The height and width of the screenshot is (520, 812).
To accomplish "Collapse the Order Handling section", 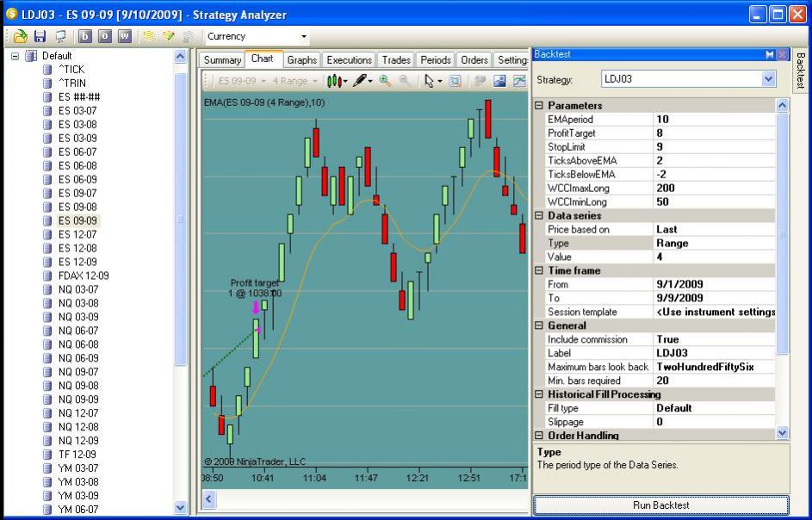I will [539, 435].
